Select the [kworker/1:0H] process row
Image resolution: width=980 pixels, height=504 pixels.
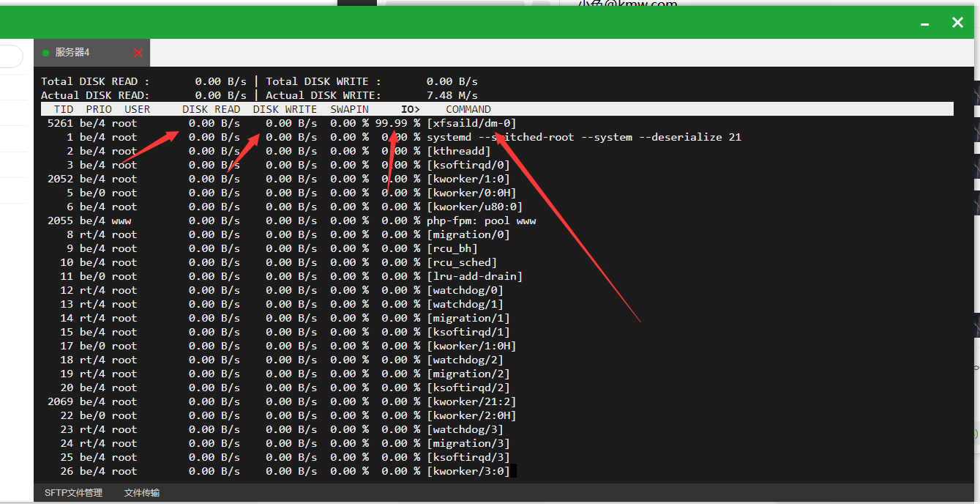click(498, 346)
